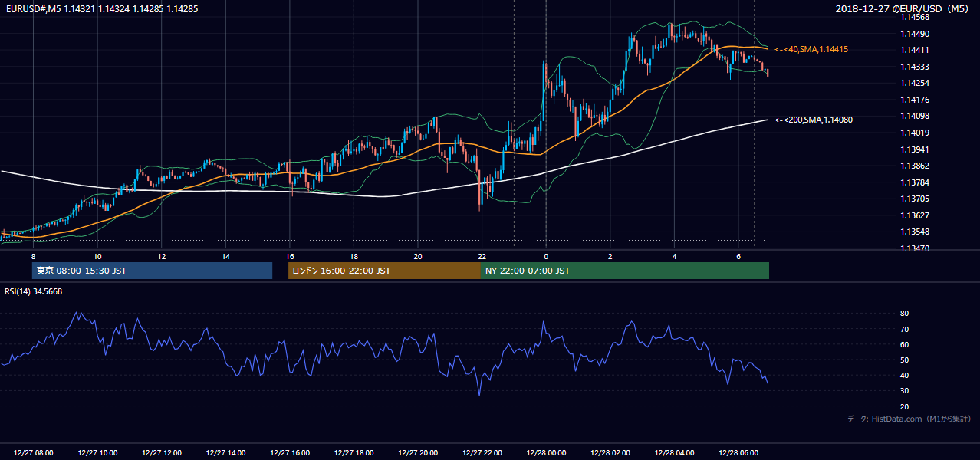
Task: Click the NY 22:00-07:00 JST session bar
Action: pos(625,271)
